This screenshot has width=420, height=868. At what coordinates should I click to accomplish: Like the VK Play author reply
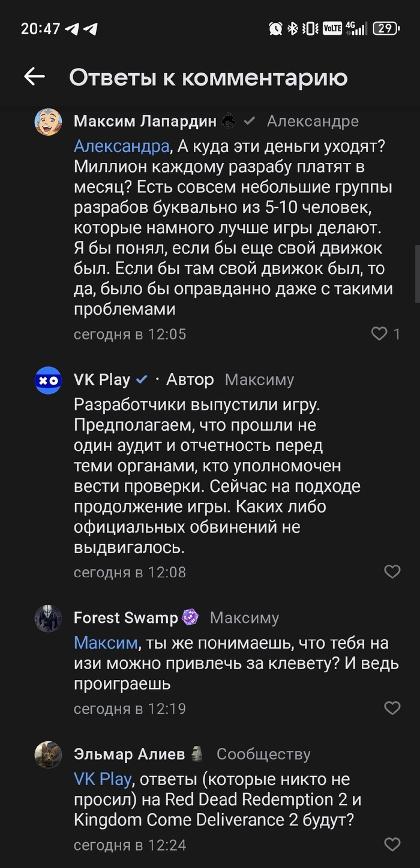pyautogui.click(x=392, y=572)
